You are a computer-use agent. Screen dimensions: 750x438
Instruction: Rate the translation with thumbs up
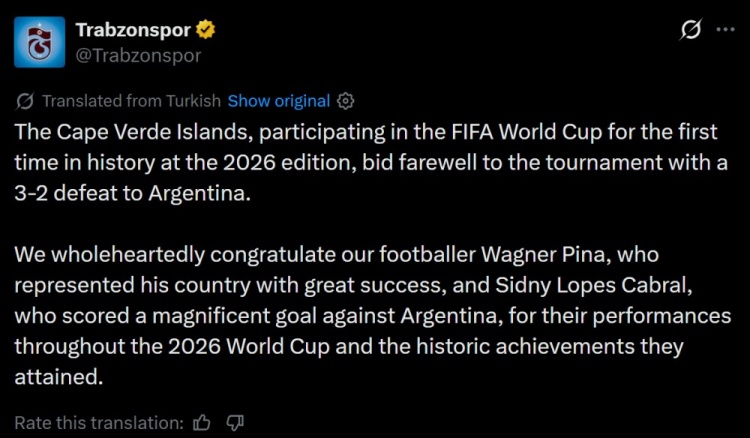point(201,423)
